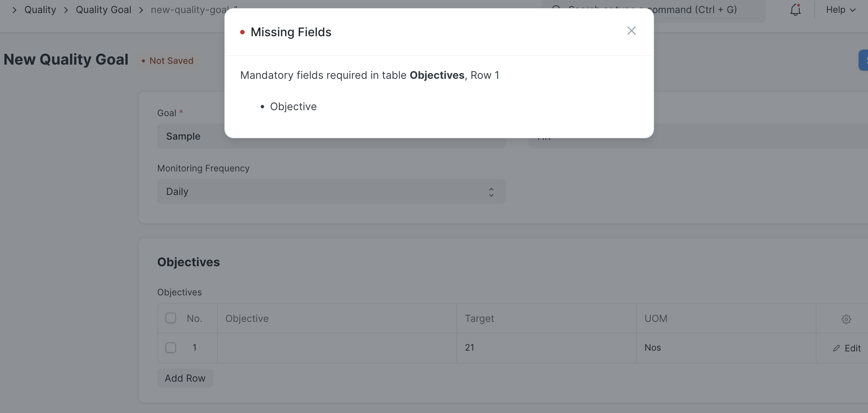
Task: Click the chevron after Quality Goal breadcrumb
Action: click(x=141, y=10)
